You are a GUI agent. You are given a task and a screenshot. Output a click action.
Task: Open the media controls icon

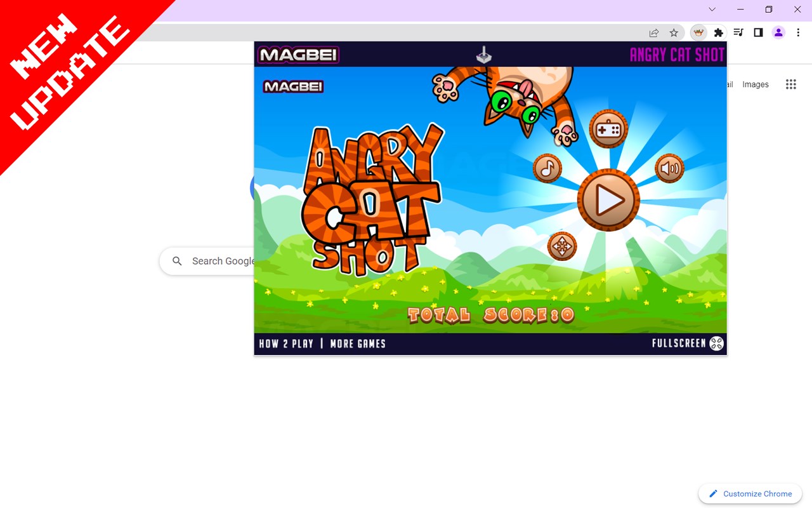pos(738,32)
